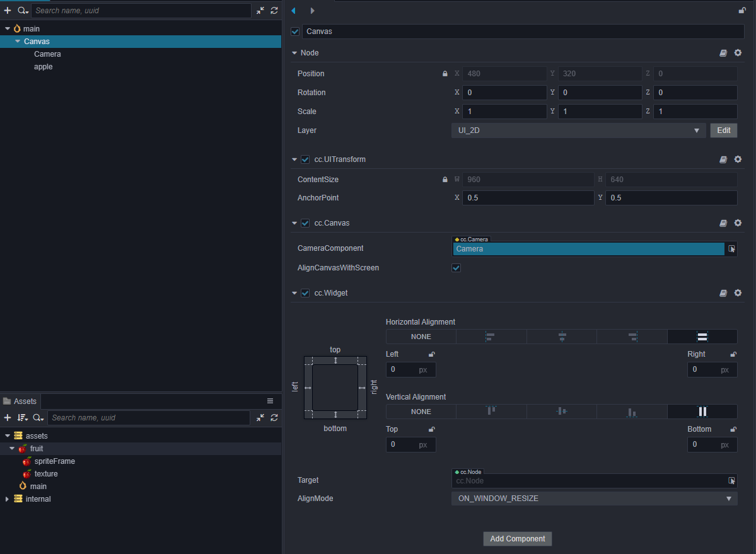Toggle the Right margin unit lock

733,354
